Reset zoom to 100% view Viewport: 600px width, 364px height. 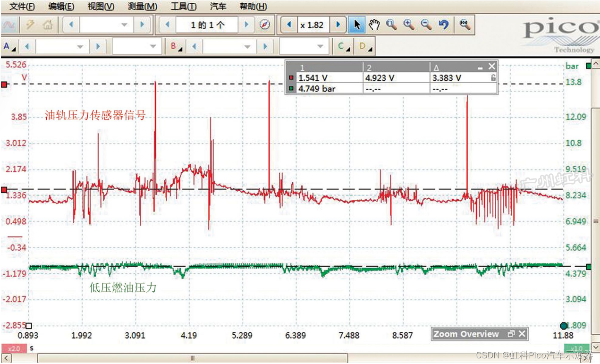pyautogui.click(x=465, y=25)
